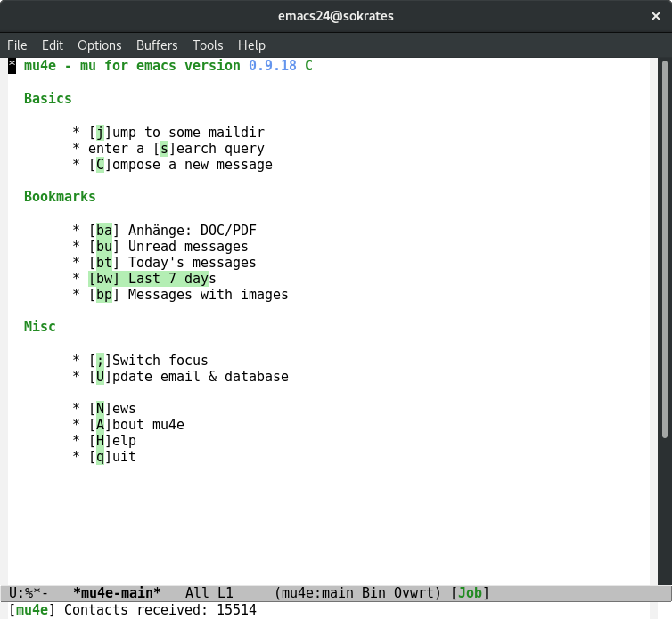This screenshot has height=619, width=672.
Task: Close the emacs24@sokrates window
Action: 656,16
